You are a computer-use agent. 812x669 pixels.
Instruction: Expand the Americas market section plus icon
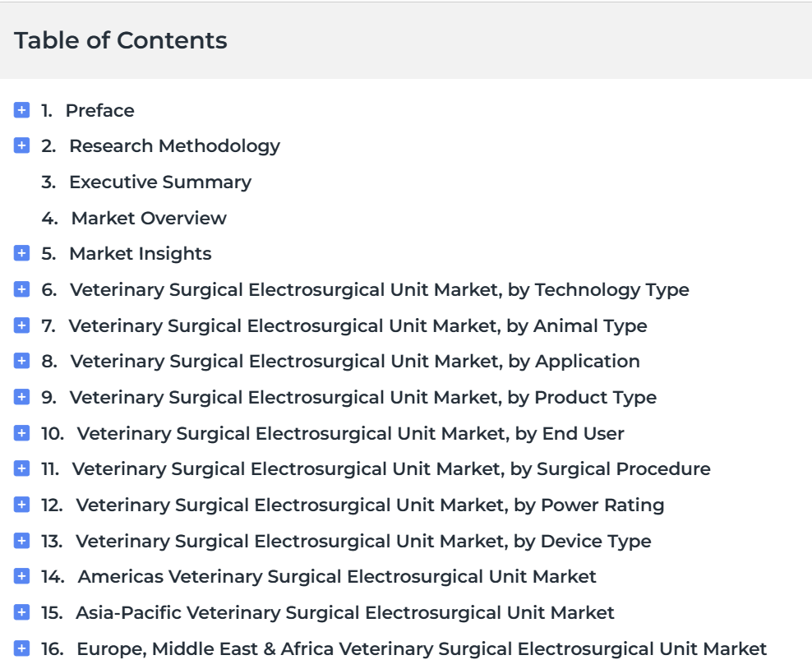coord(21,576)
